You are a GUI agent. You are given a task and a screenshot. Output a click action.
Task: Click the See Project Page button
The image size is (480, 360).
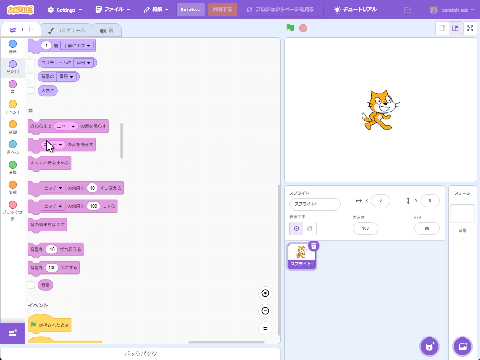pos(280,10)
